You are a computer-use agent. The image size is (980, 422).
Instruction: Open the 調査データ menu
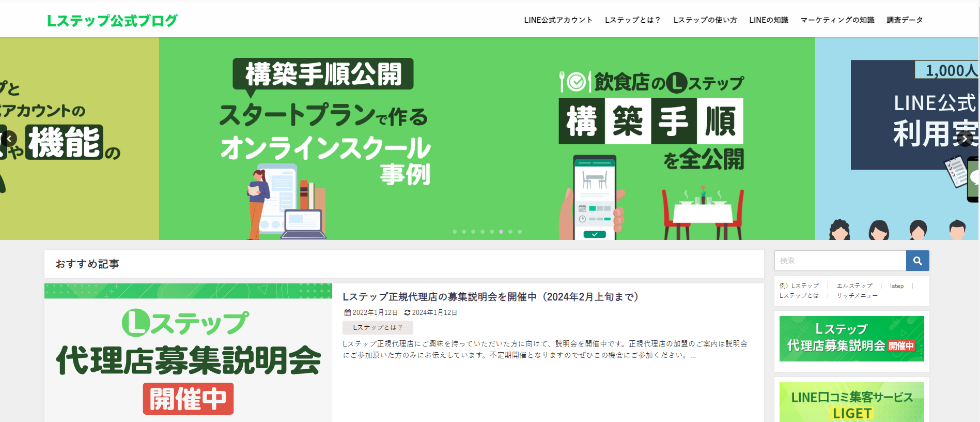tap(905, 20)
